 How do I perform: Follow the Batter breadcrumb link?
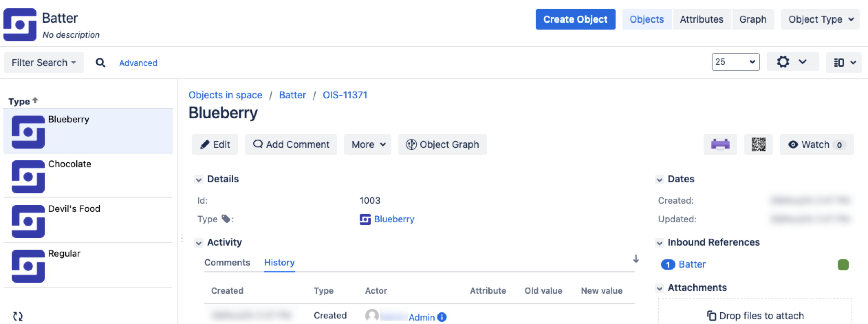pyautogui.click(x=292, y=95)
